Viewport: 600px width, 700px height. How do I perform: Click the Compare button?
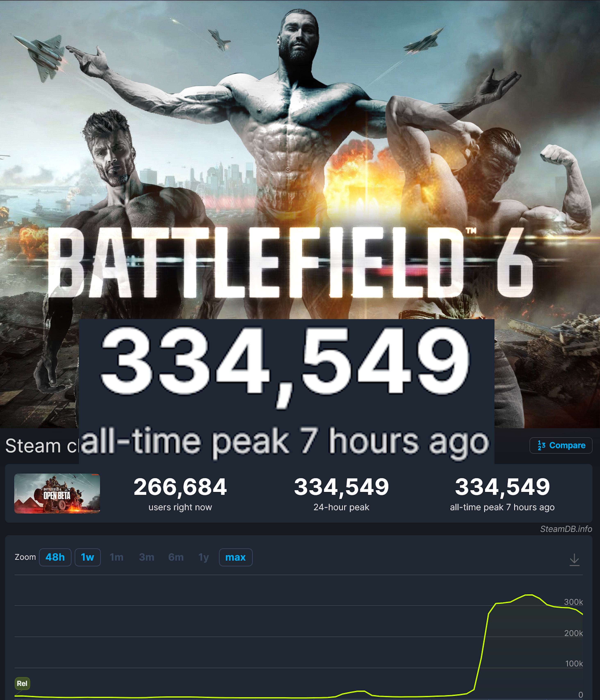[560, 445]
